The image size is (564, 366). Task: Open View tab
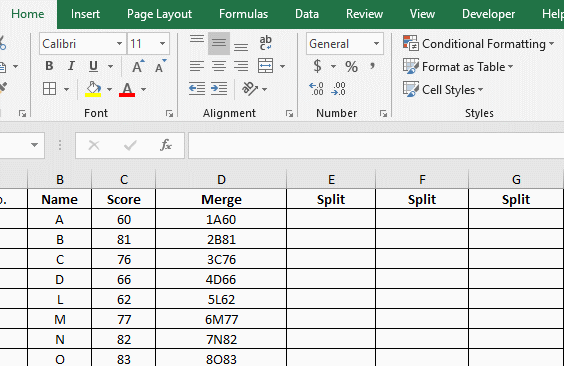tap(422, 14)
